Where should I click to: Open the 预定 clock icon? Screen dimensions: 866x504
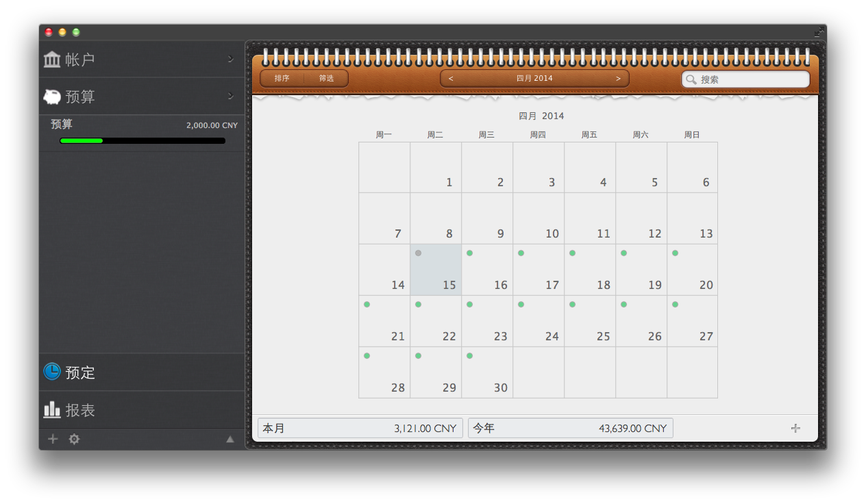[x=52, y=372]
